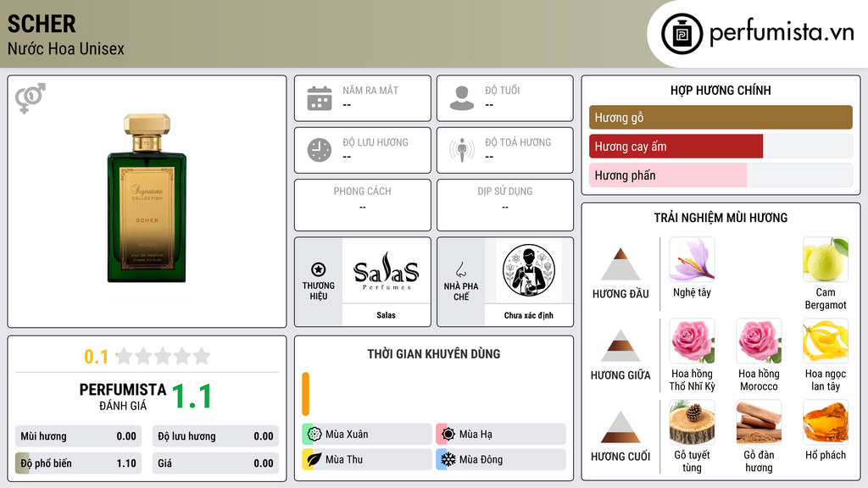Click the person icon for Độ Tuổi

(462, 98)
